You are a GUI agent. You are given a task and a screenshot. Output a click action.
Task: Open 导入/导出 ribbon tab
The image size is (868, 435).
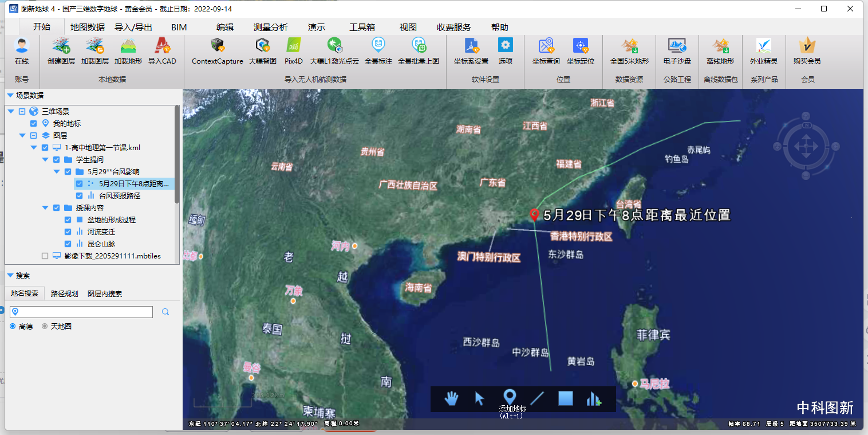[x=133, y=27]
